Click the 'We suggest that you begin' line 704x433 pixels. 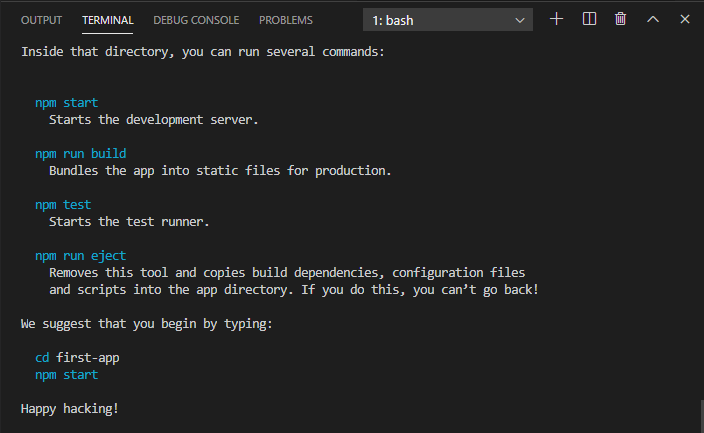146,324
